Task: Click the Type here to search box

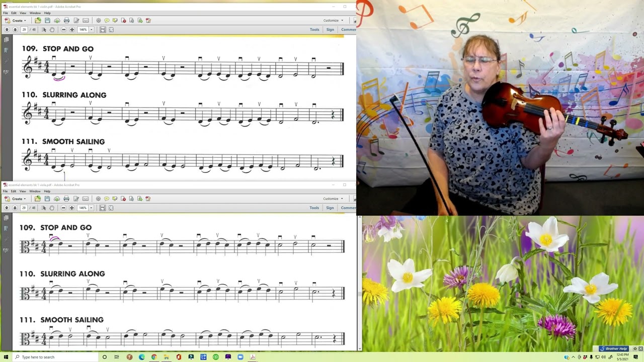Action: point(54,357)
